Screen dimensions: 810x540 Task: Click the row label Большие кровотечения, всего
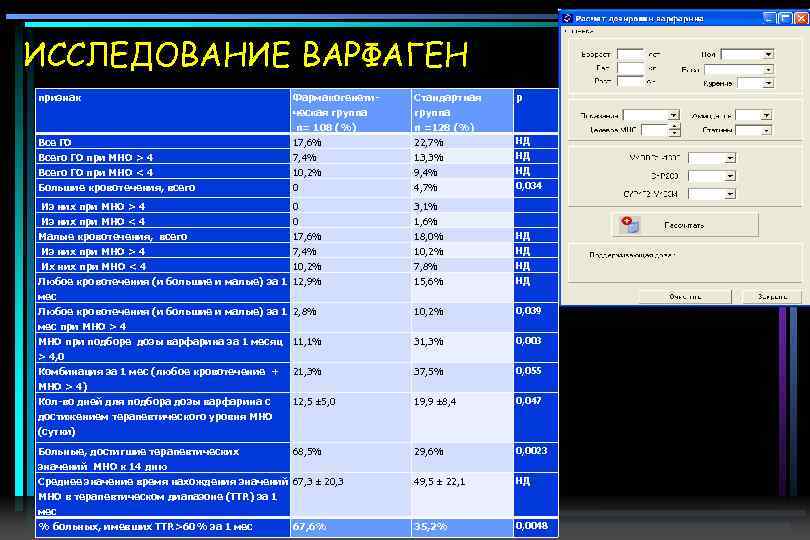(x=116, y=188)
